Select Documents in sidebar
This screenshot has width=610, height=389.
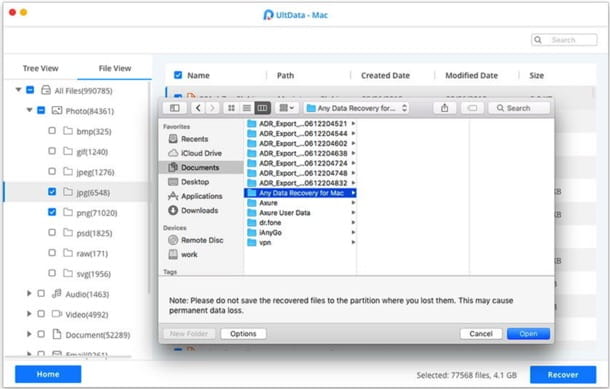point(201,168)
